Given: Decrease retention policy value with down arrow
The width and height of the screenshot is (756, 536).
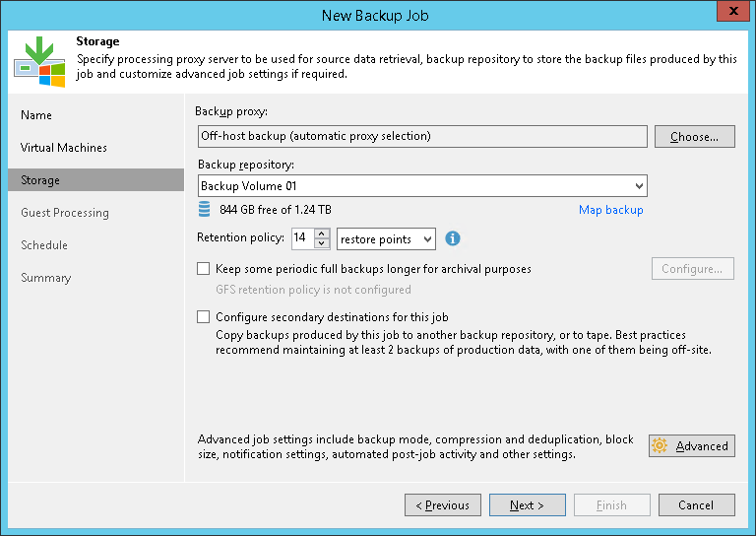Looking at the screenshot, I should point(322,243).
